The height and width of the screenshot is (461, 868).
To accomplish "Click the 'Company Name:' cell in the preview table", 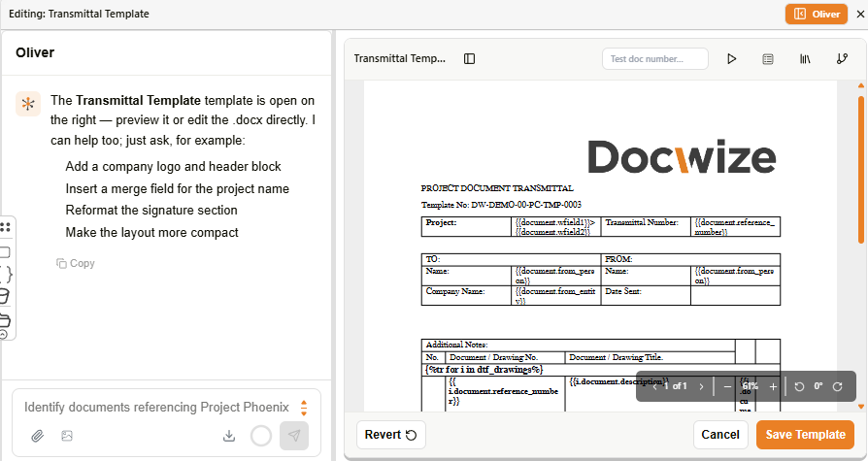I will pyautogui.click(x=466, y=296).
